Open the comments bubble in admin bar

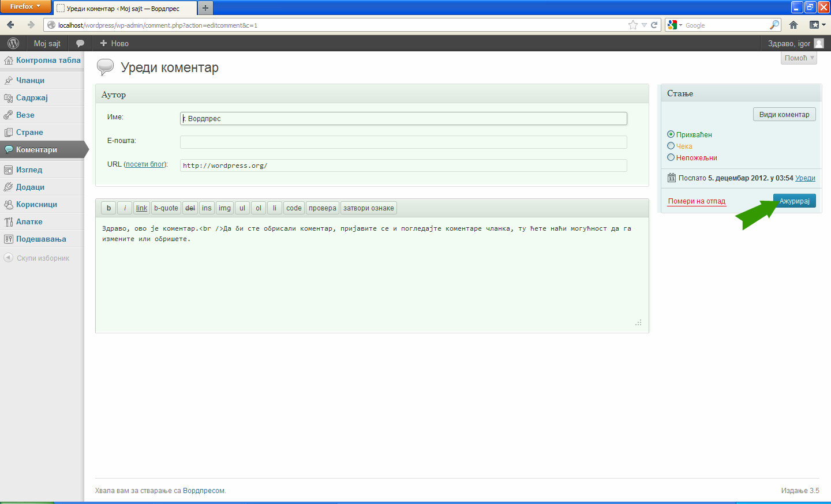(80, 43)
